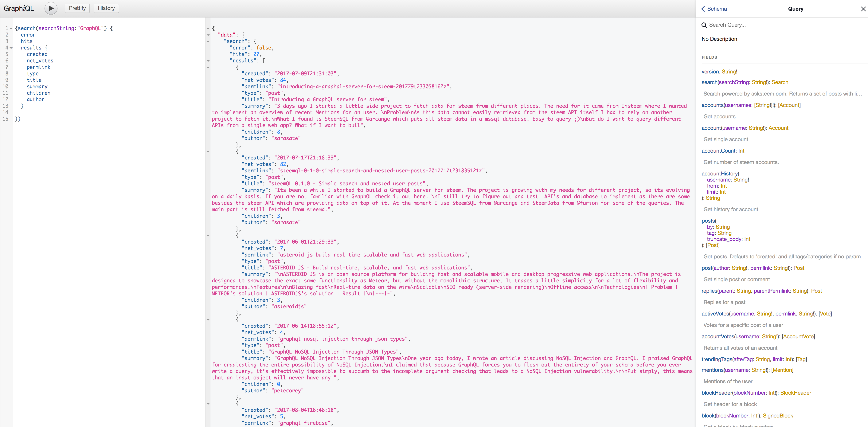Viewport: 868px width, 427px height.
Task: Open the History panel
Action: (x=106, y=8)
